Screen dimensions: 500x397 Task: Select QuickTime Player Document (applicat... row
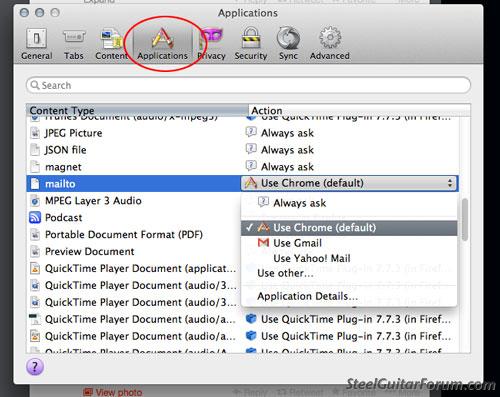[x=133, y=268]
